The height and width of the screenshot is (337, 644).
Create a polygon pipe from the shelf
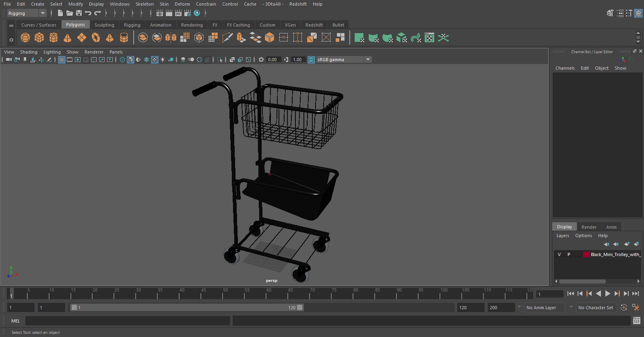pyautogui.click(x=124, y=38)
